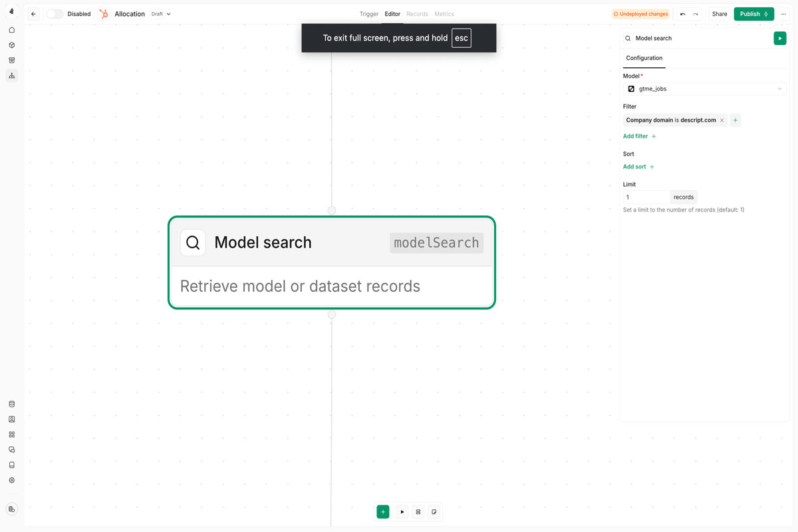This screenshot has height=532, width=798.
Task: Switch to the Metrics tab
Action: click(x=444, y=14)
